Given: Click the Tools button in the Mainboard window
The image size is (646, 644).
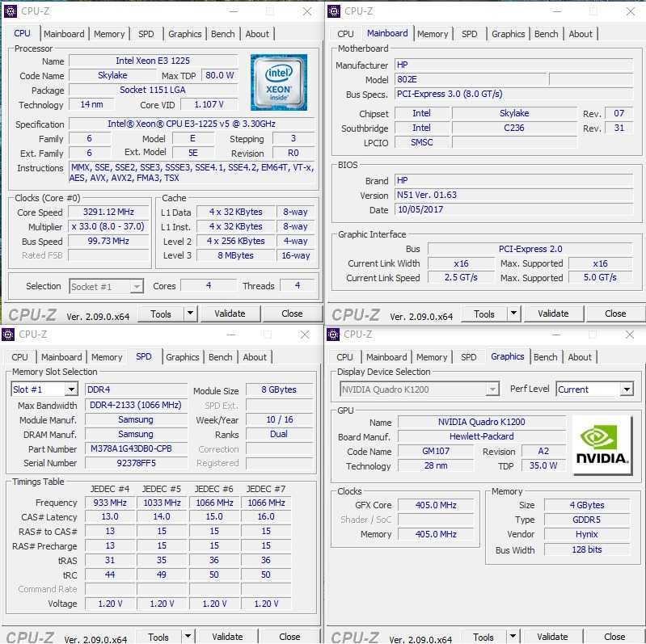Looking at the screenshot, I should [x=484, y=314].
